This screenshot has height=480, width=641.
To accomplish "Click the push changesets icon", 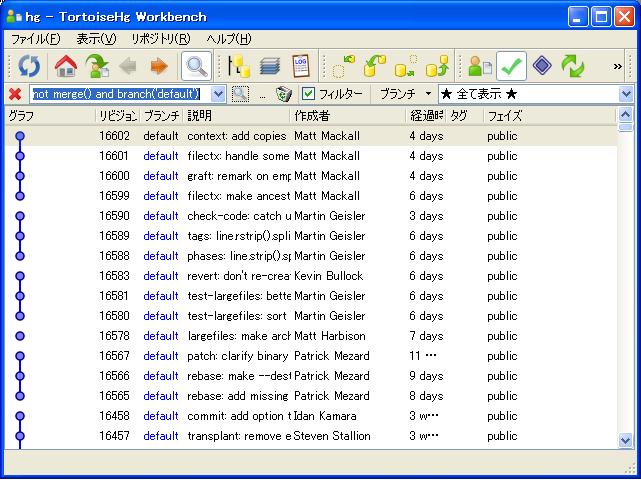I will point(437,66).
